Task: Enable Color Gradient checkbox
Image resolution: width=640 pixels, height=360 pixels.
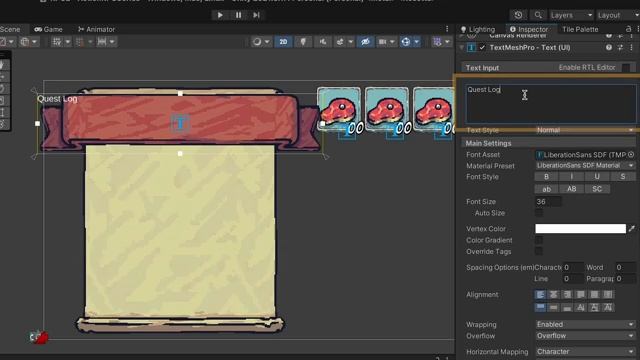Action: pyautogui.click(x=539, y=240)
